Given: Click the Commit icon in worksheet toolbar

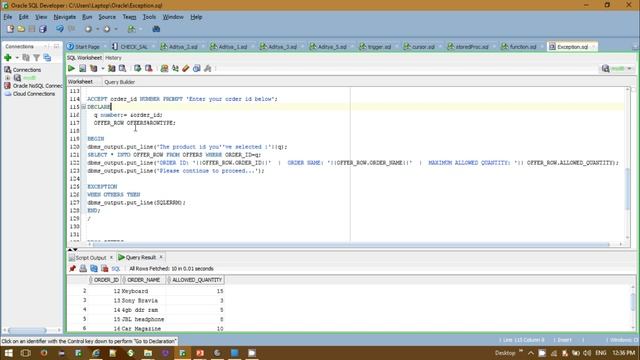Looking at the screenshot, I should point(138,69).
